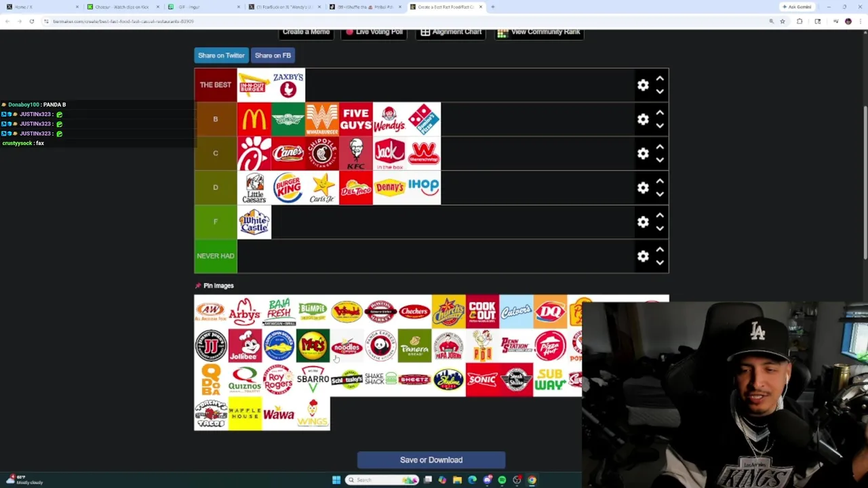Screen dimensions: 868x488
Task: Click the NEVER HAD tier label
Action: (216, 256)
